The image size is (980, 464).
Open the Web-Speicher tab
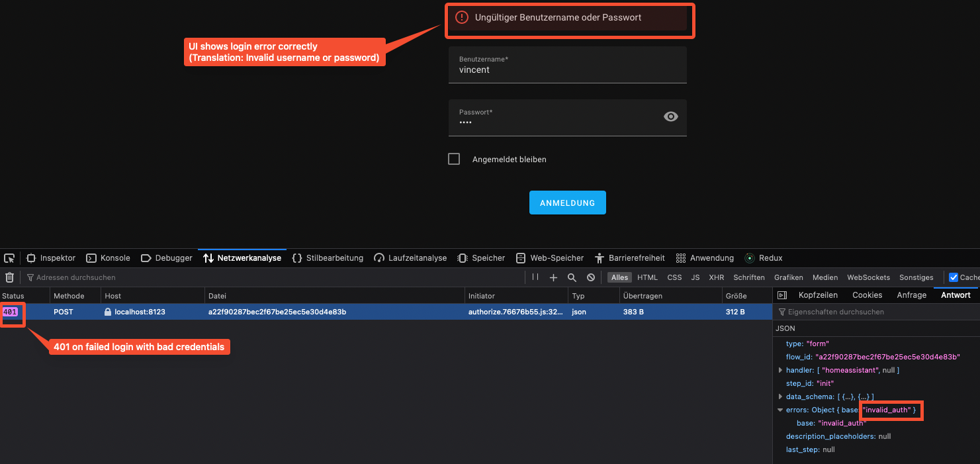tap(549, 258)
